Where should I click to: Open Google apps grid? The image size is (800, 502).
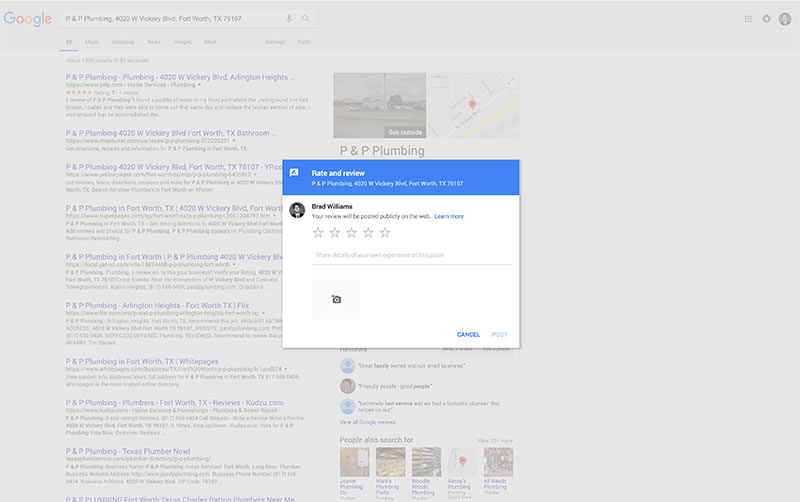[748, 19]
